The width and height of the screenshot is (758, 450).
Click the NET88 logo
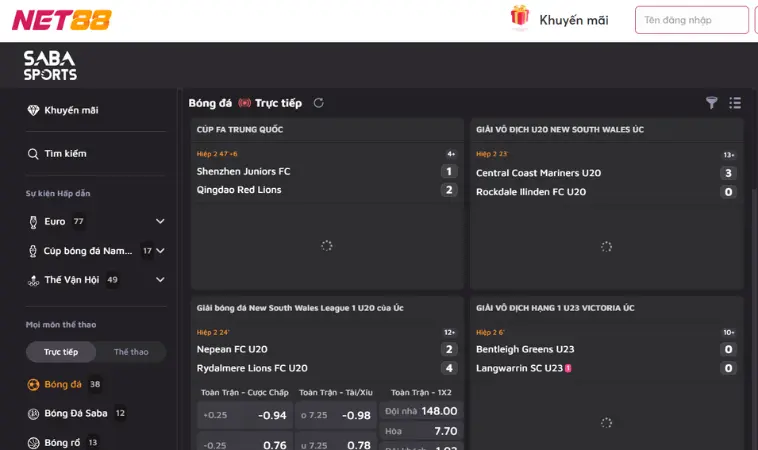point(62,20)
